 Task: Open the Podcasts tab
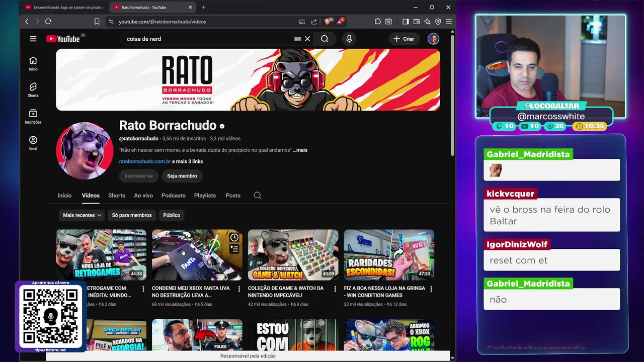click(x=174, y=195)
